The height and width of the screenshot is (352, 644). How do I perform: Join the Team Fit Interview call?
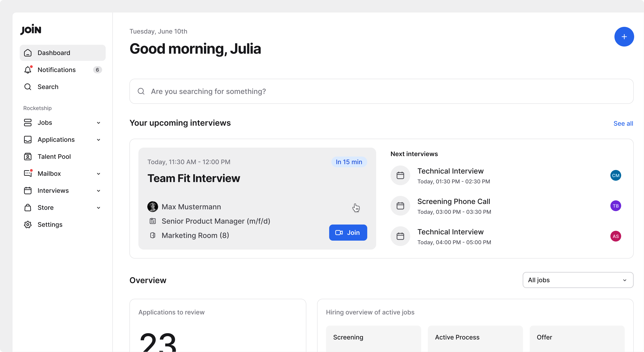(348, 232)
